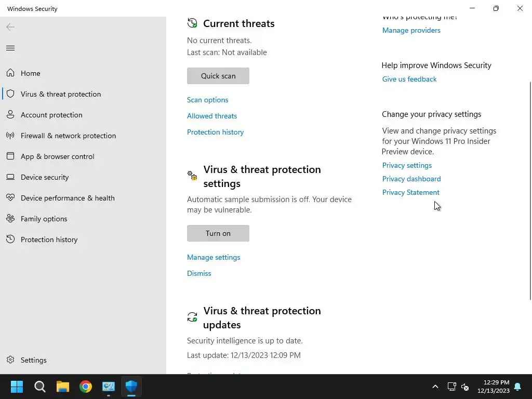532x399 pixels.
Task: Open Settings at sidebar bottom
Action: point(34,360)
